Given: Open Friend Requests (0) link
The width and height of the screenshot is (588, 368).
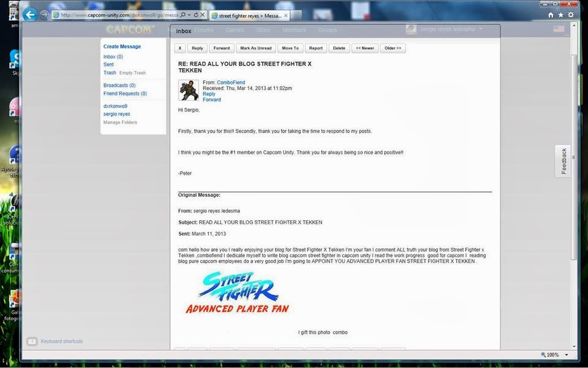Looking at the screenshot, I should [125, 93].
